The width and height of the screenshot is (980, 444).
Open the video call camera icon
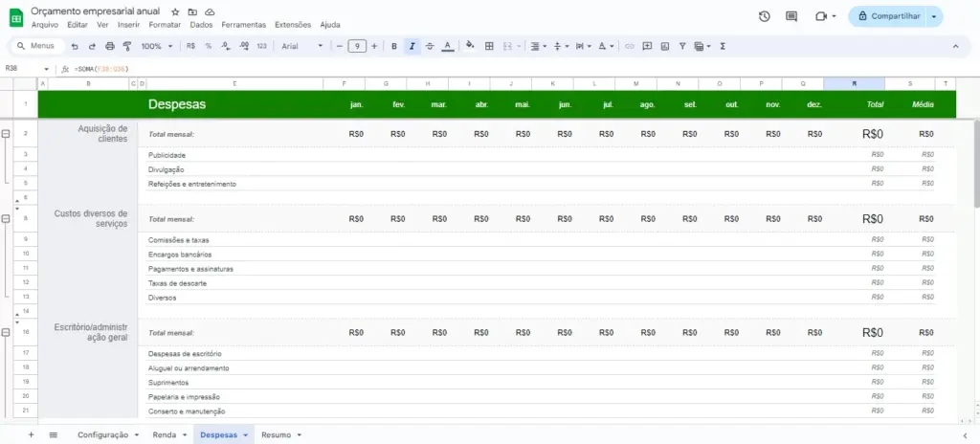tap(821, 17)
